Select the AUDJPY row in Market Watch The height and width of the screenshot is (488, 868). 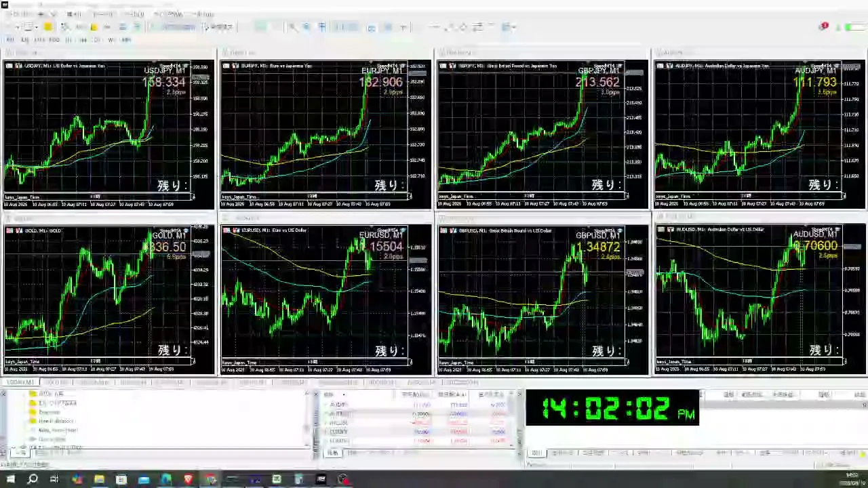coord(415,405)
